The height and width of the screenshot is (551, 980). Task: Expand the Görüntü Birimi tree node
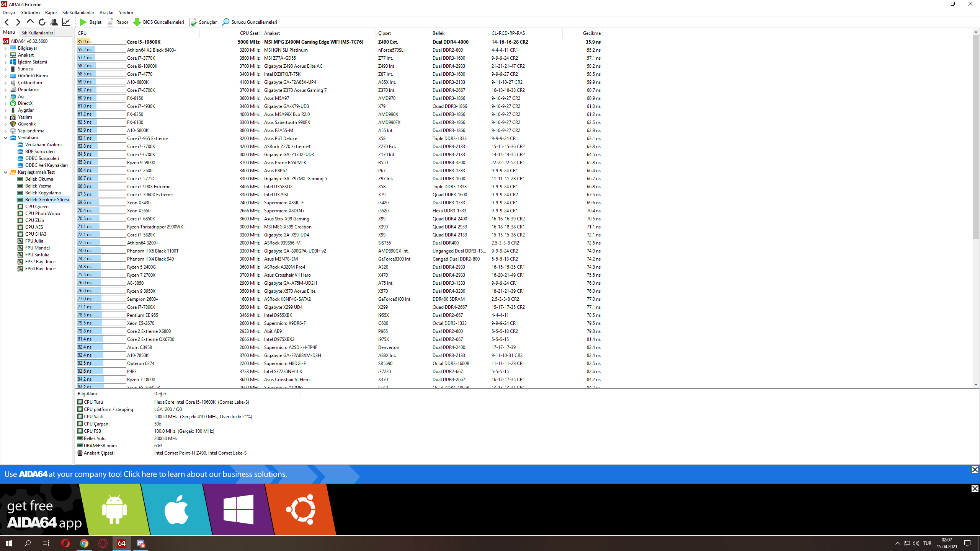5,76
